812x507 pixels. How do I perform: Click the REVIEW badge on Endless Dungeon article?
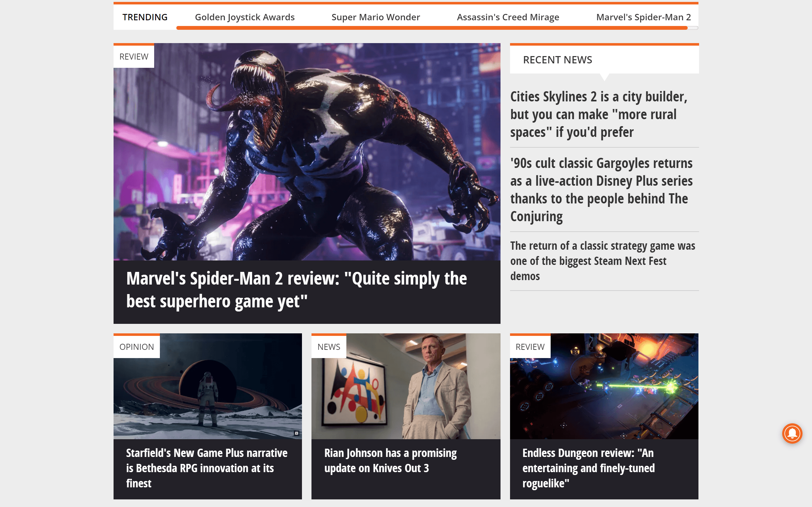point(529,346)
